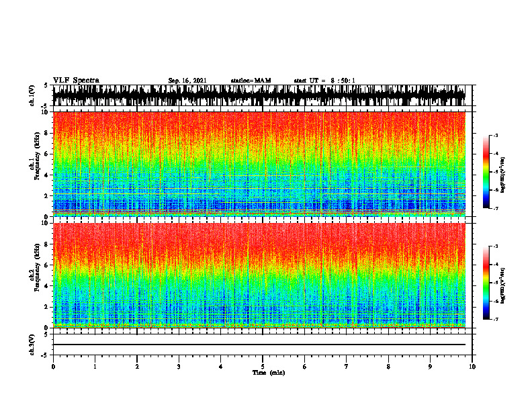This screenshot has width=532, height=411.
Task: Click the "station=MAM" header label
Action: coord(251,81)
